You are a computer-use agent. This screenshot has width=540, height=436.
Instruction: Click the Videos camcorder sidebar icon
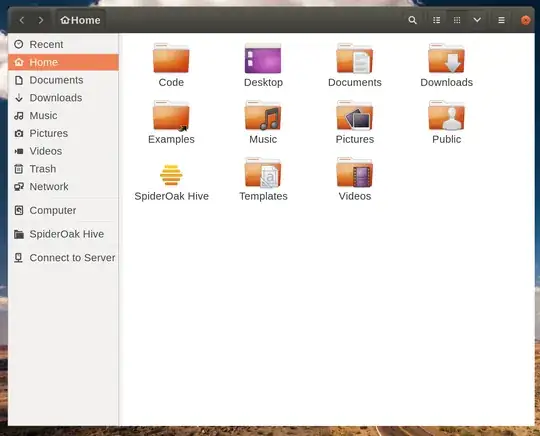(x=19, y=151)
